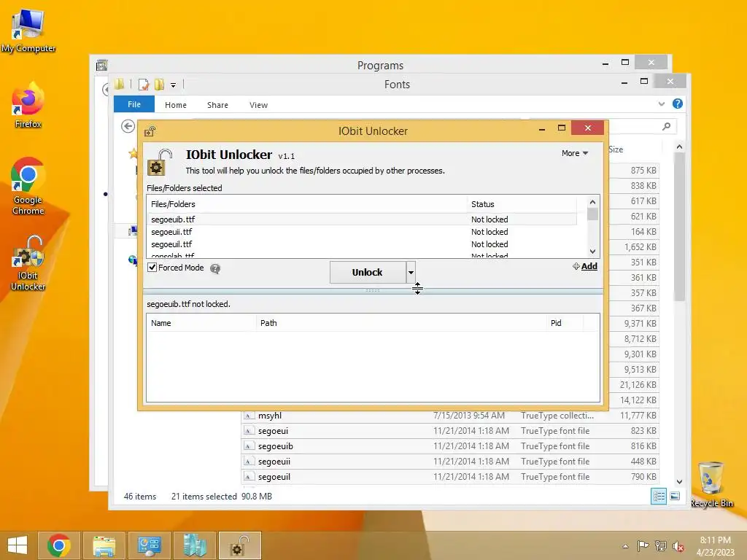Click Properties quick access toolbar icon
The image size is (747, 560).
(x=144, y=85)
